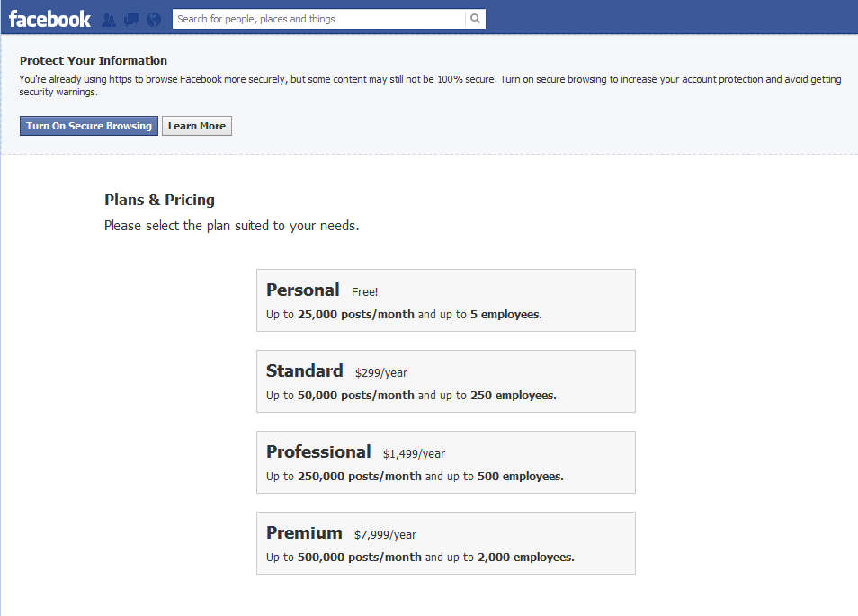This screenshot has height=616, width=858.
Task: Select the Premium plan title
Action: [x=304, y=532]
